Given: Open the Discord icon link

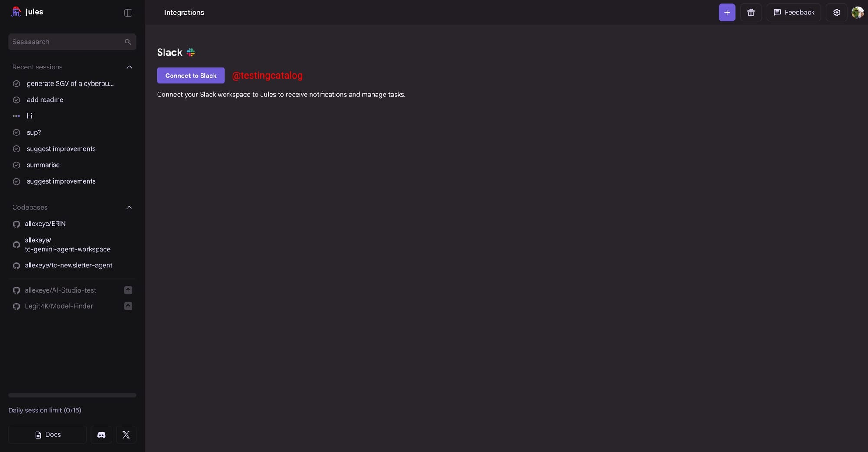Looking at the screenshot, I should (101, 435).
